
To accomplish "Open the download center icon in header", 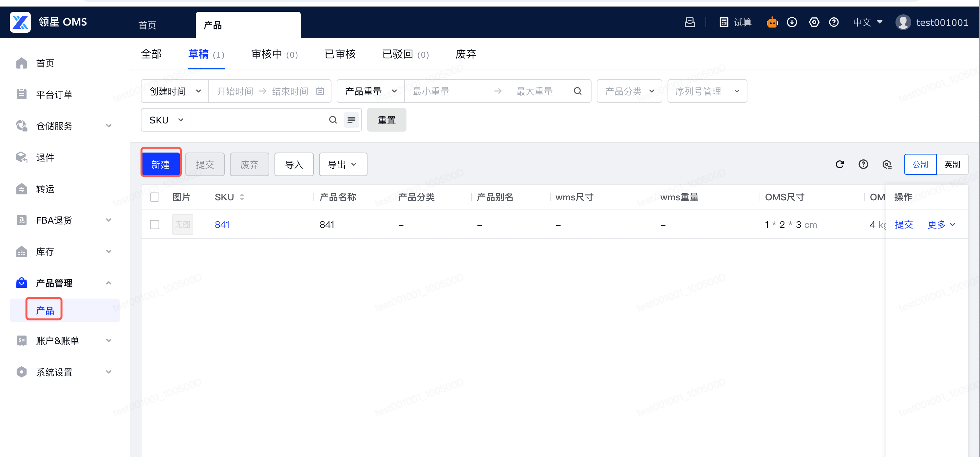I will coord(792,23).
